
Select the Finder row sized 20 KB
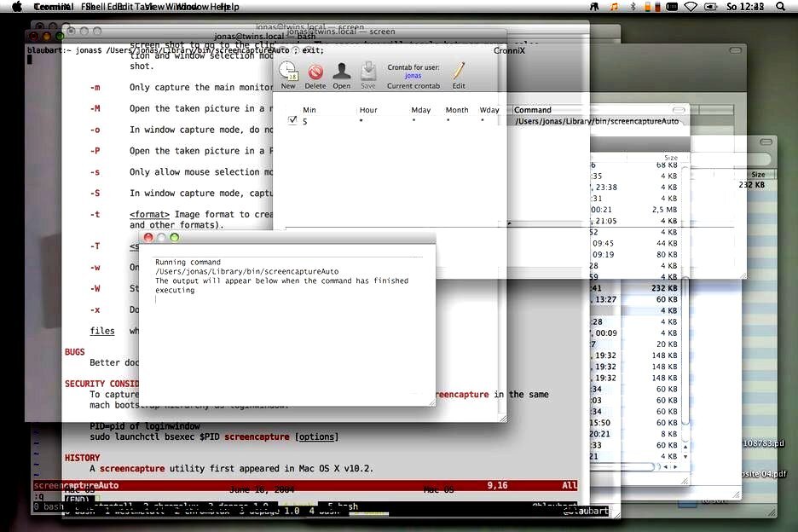click(x=636, y=344)
